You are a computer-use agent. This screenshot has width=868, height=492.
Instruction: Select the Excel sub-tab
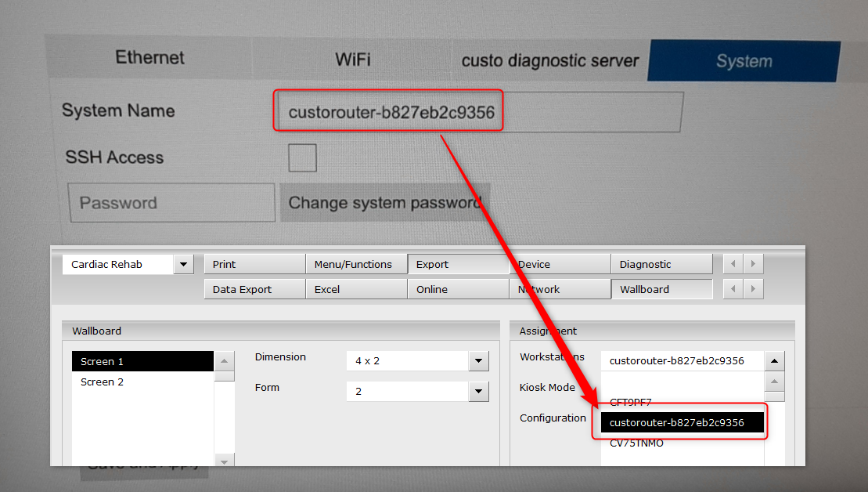(356, 289)
